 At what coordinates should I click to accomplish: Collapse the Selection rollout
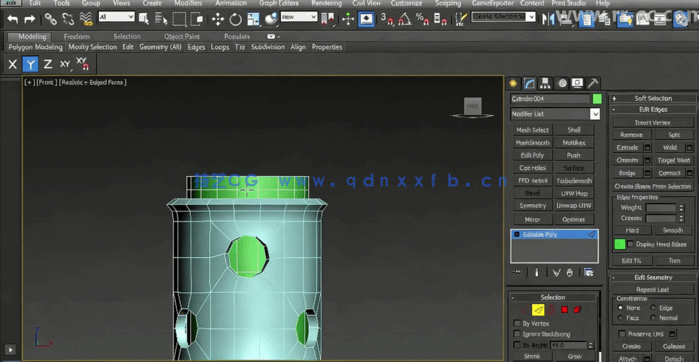tap(553, 297)
